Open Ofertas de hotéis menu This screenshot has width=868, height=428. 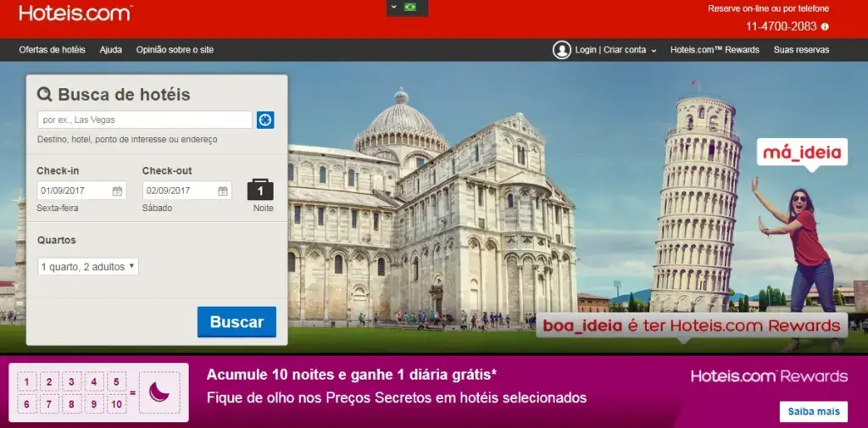(52, 50)
